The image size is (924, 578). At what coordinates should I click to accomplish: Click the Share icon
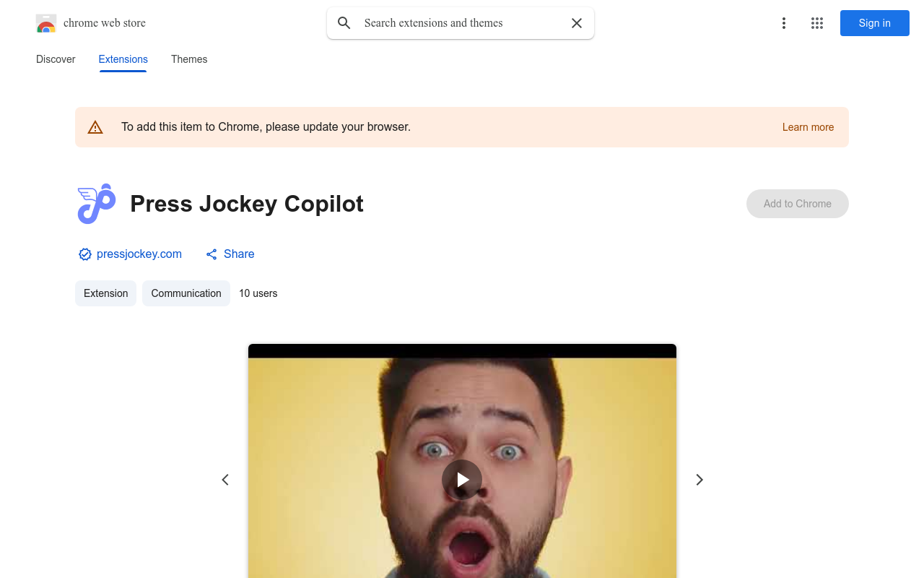tap(212, 254)
